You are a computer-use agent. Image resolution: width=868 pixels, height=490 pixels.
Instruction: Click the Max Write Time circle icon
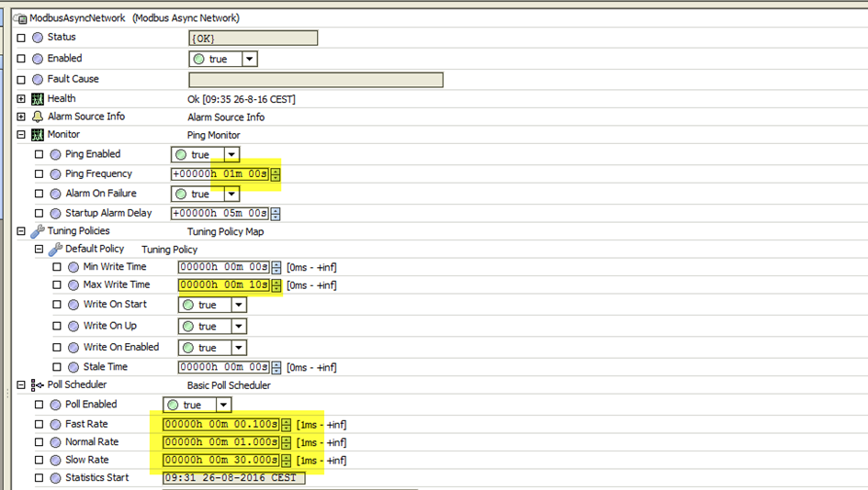[73, 285]
